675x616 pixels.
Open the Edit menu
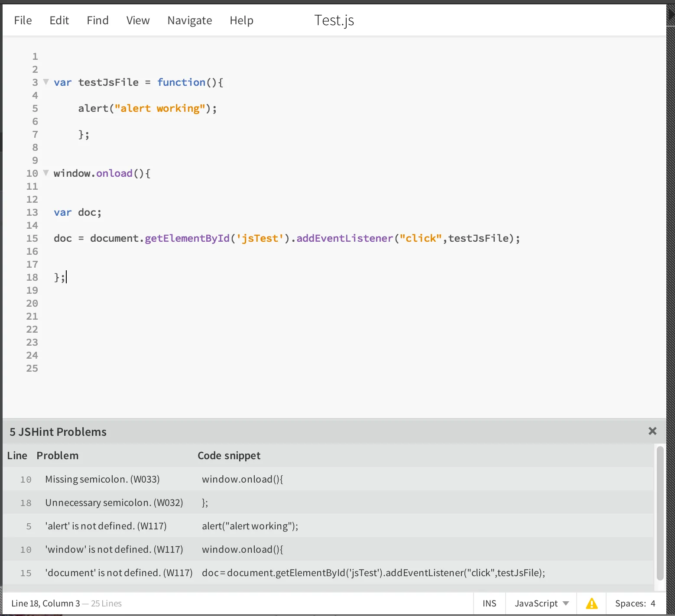coord(59,20)
